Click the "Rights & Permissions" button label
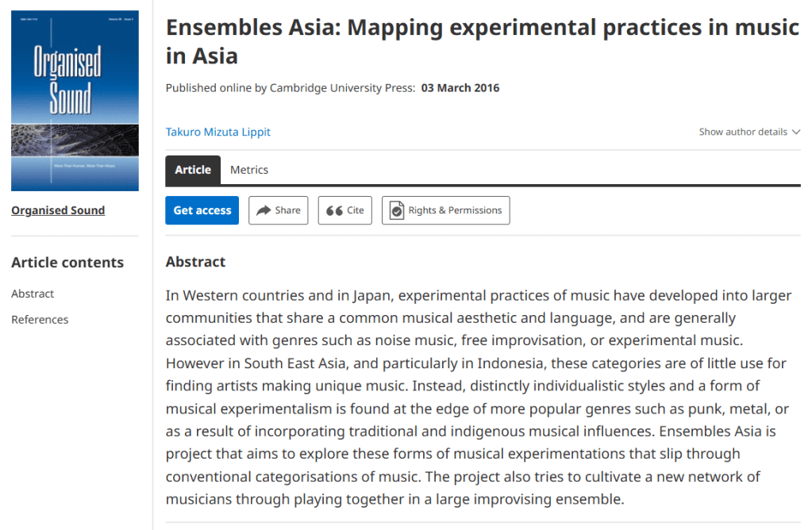Screen dimensions: 812x530 [x=455, y=210]
